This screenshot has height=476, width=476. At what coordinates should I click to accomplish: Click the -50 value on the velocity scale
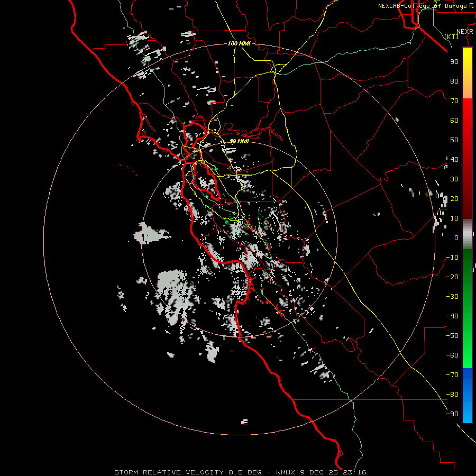pos(452,336)
